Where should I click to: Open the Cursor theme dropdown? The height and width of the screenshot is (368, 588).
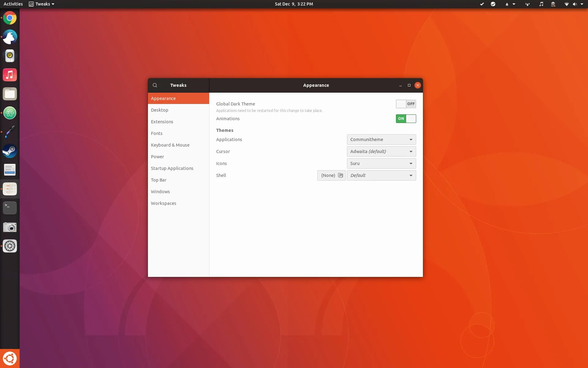[x=381, y=151]
